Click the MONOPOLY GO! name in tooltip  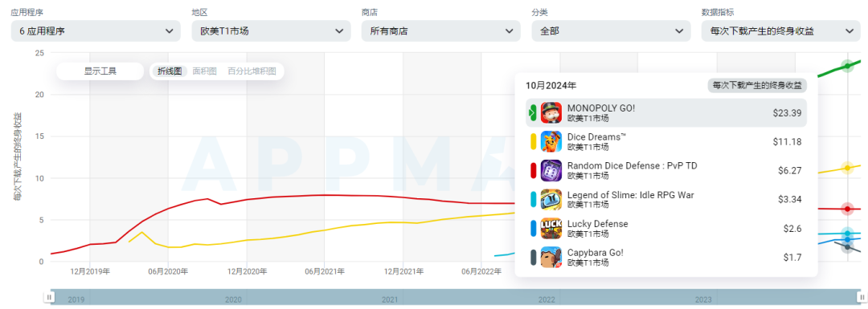(601, 108)
